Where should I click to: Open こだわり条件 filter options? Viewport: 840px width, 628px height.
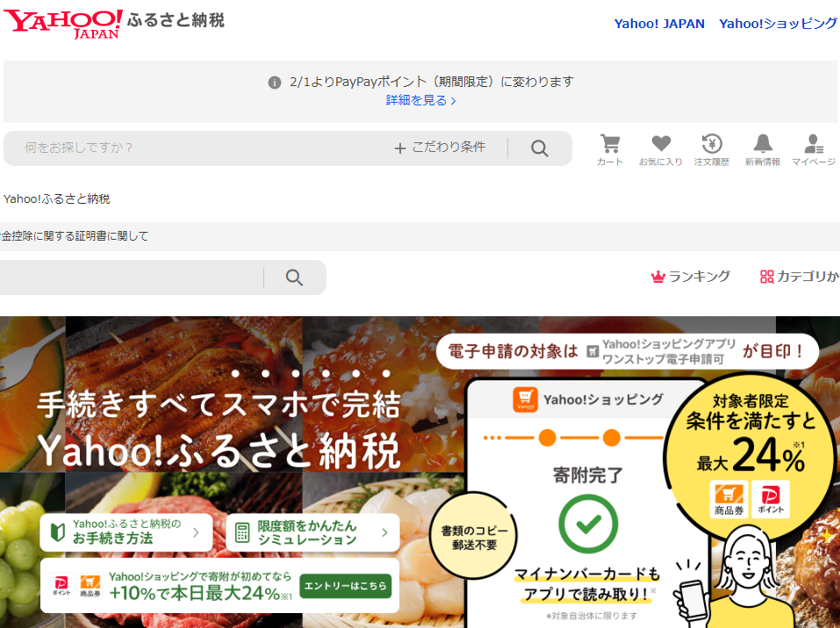[x=440, y=148]
